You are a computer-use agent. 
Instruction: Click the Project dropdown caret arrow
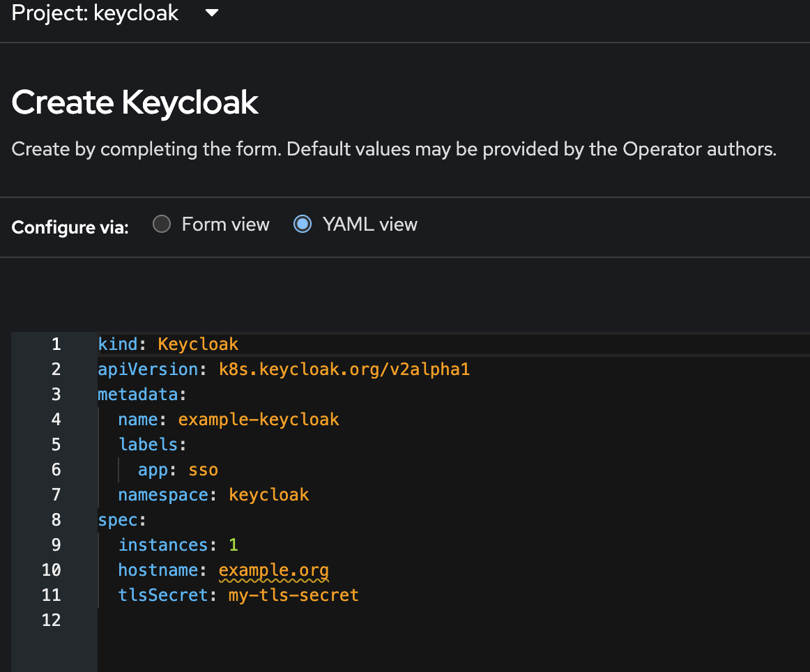pyautogui.click(x=211, y=12)
